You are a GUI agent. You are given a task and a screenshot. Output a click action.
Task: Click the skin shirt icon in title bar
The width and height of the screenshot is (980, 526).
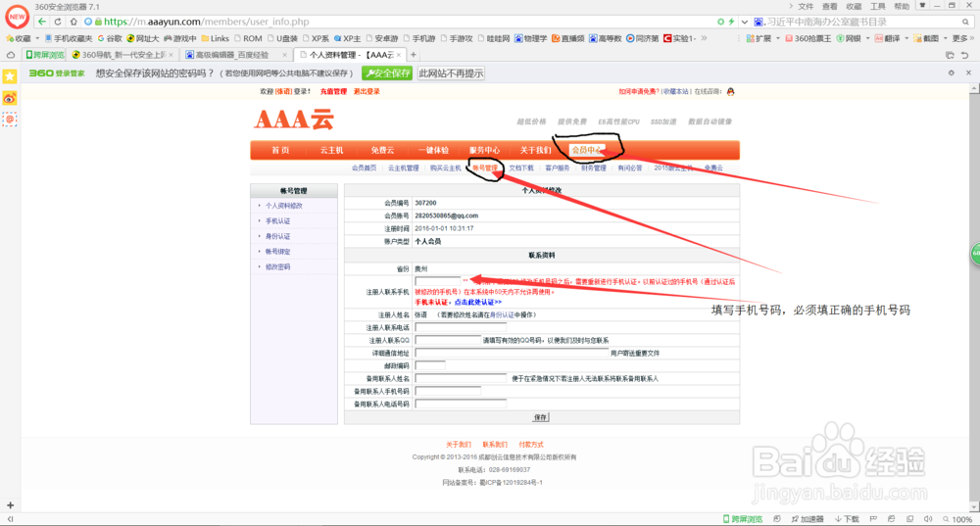click(x=922, y=6)
